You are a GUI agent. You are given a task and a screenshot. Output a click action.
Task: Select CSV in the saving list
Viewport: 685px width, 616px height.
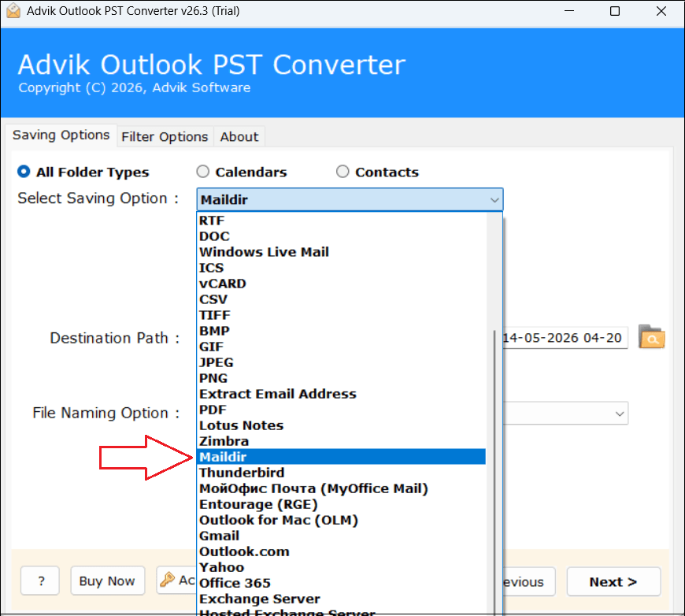pos(341,299)
